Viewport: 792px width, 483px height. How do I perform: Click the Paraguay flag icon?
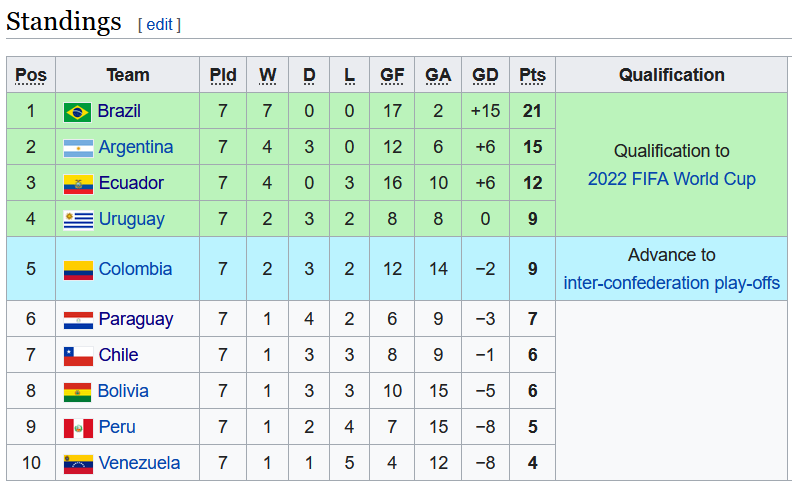click(x=78, y=320)
